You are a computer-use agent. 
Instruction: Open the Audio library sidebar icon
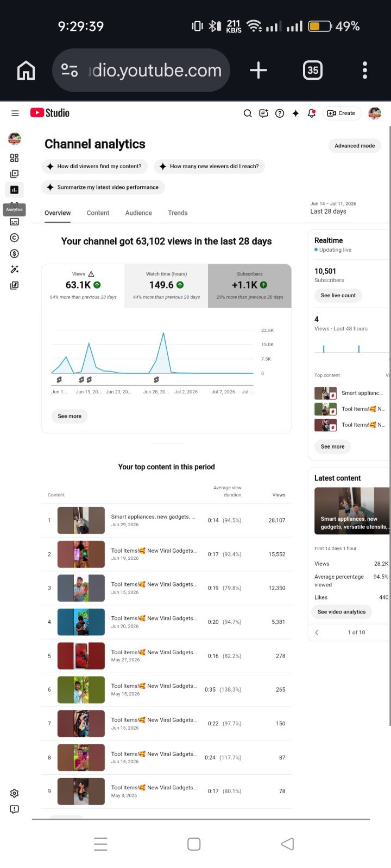click(15, 285)
